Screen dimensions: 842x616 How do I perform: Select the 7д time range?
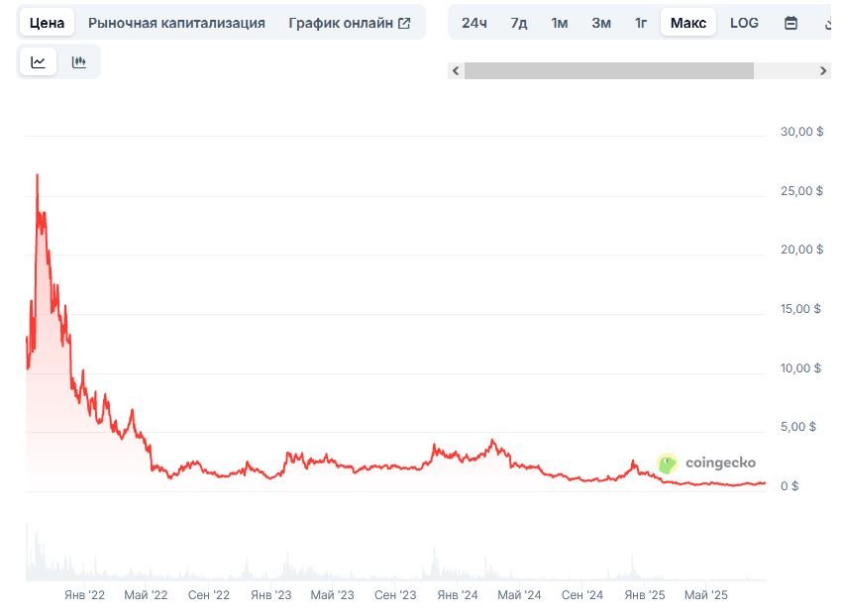pyautogui.click(x=519, y=23)
